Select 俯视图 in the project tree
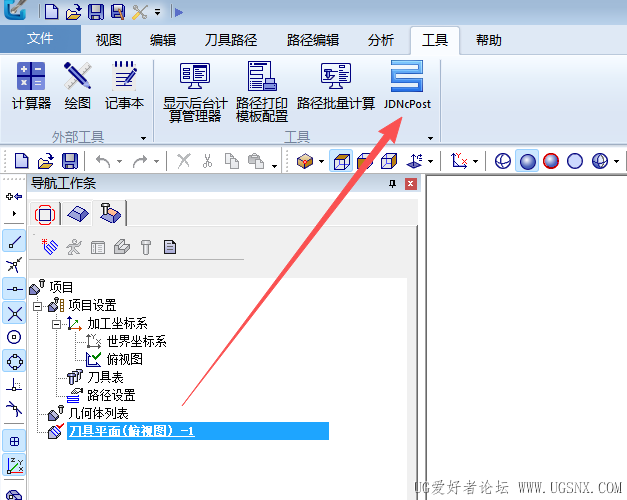 124,359
